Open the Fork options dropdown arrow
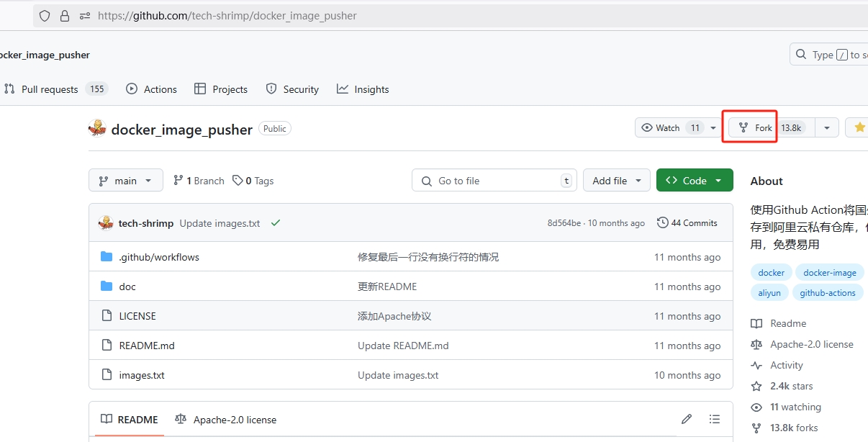Screen dimensions: 868x442 (826, 128)
